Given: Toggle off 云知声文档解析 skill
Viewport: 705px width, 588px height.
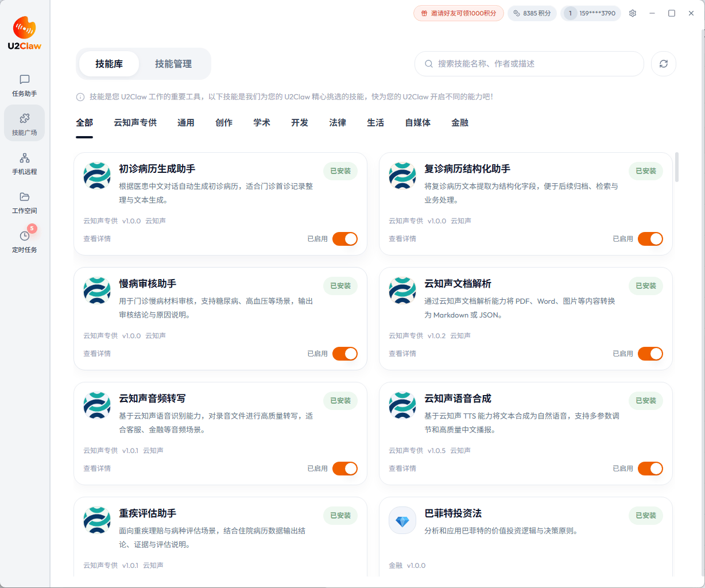Looking at the screenshot, I should 650,354.
